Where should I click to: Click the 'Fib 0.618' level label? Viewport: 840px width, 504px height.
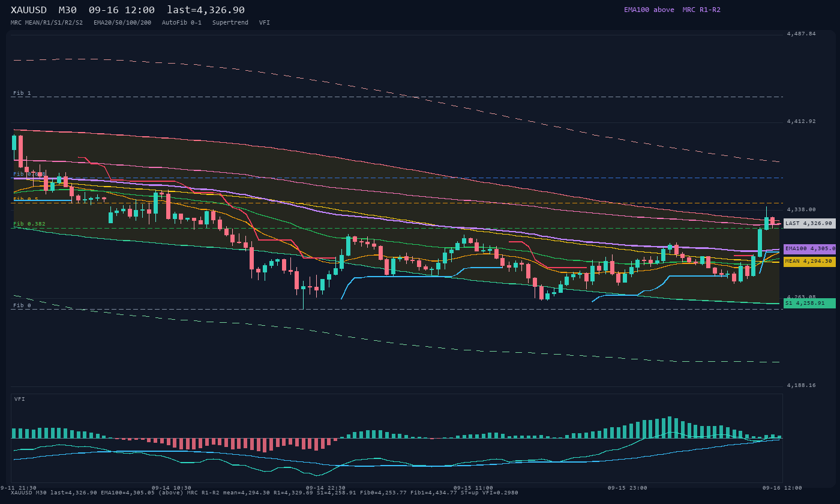tap(29, 174)
